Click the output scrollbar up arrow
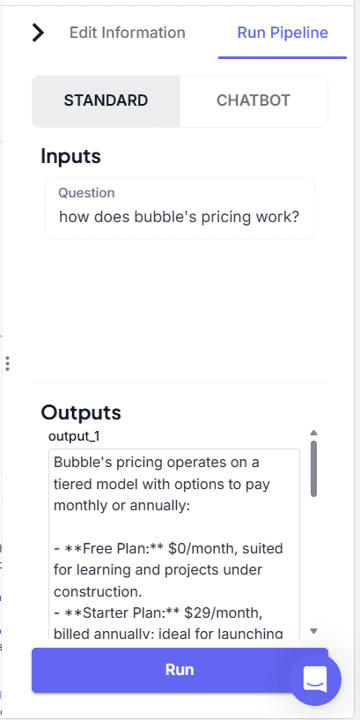The width and height of the screenshot is (360, 720). 314,433
